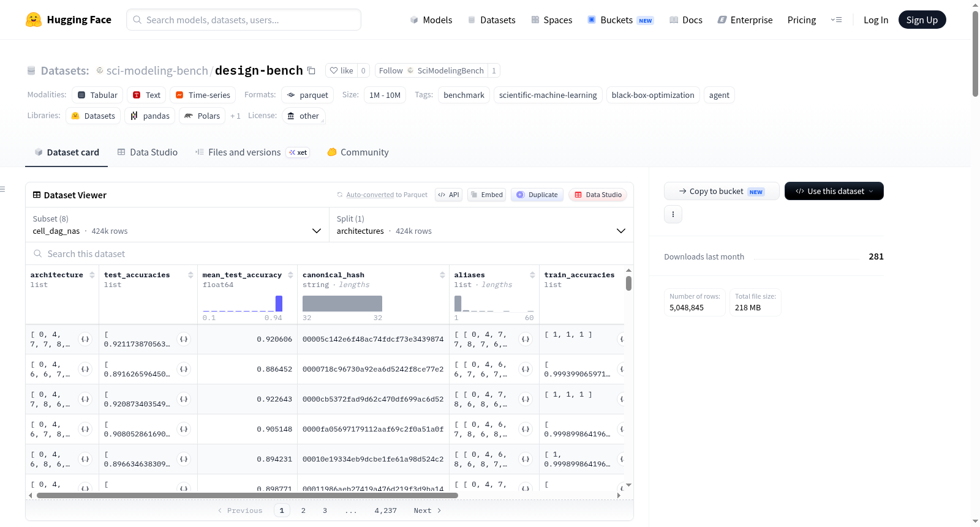Focus the Search this dataset field

pos(330,254)
